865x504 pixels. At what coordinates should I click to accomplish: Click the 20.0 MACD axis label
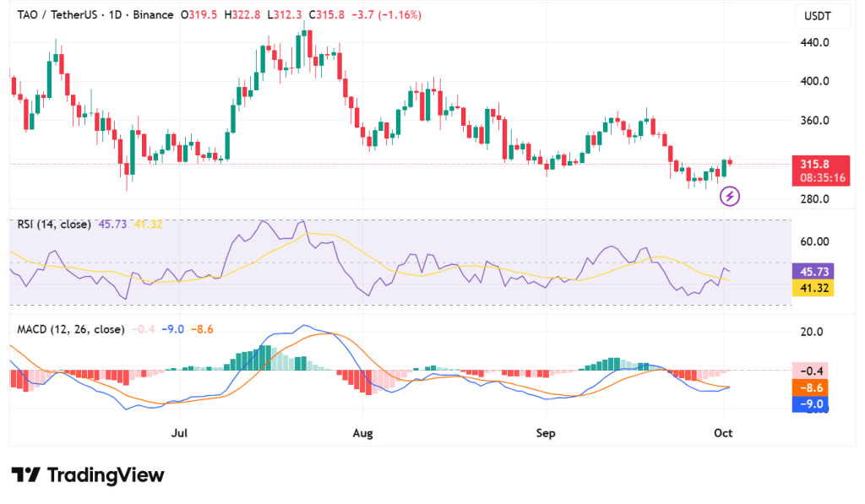click(812, 332)
